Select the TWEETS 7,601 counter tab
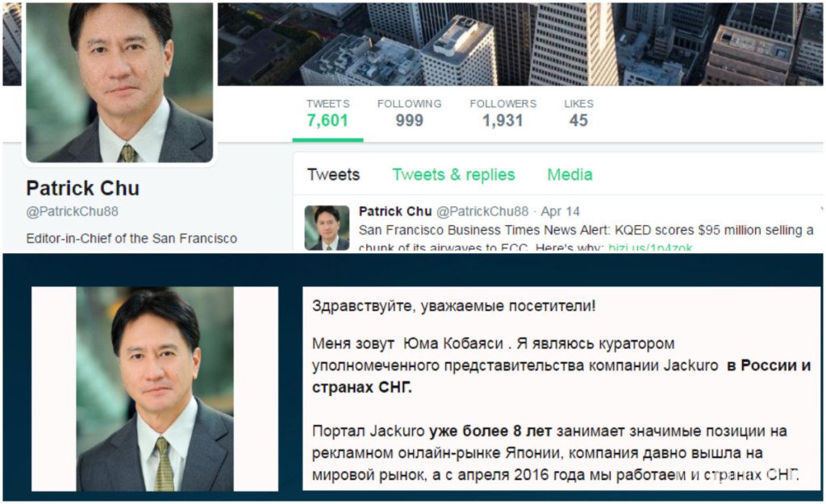The image size is (826, 504). tap(327, 115)
